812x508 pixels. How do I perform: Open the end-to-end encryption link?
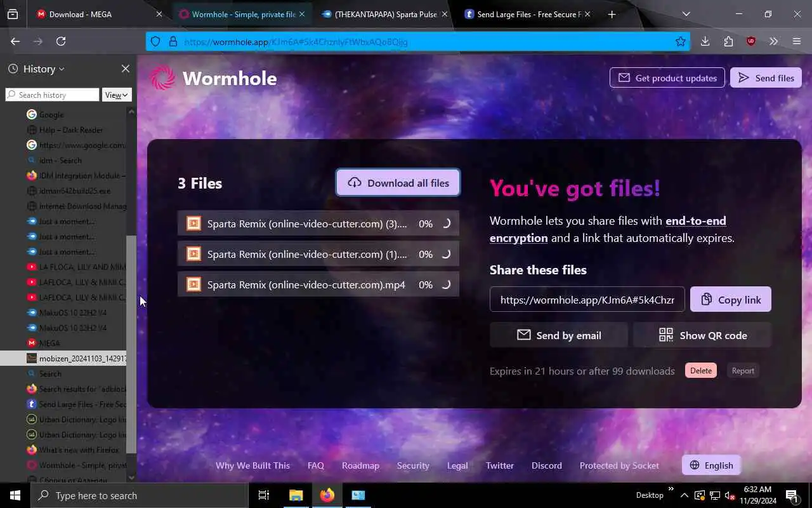(x=608, y=229)
